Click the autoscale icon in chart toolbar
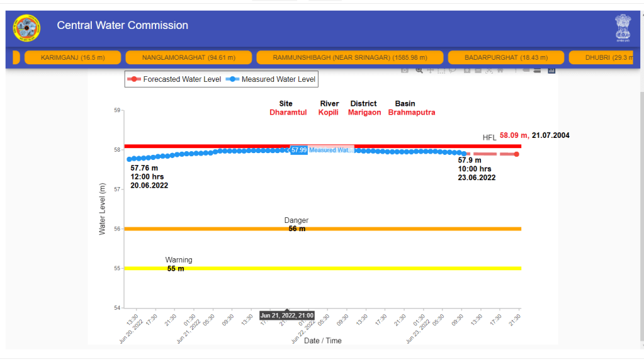The height and width of the screenshot is (364, 644). tap(489, 70)
